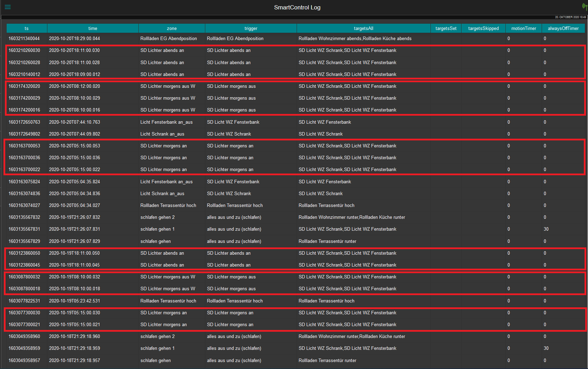This screenshot has height=369, width=588.
Task: Select ts cell 1603049358957
Action: (x=24, y=360)
